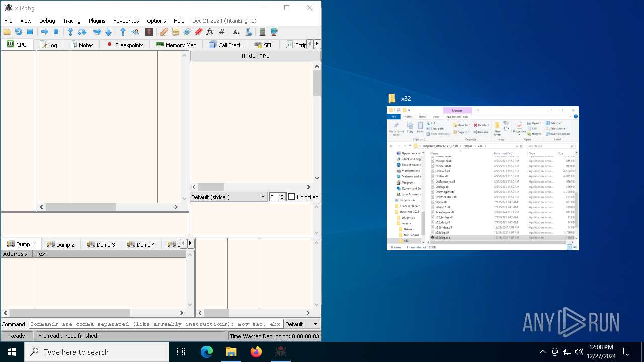644x362 pixels.
Task: Open the Windows Start menu
Action: click(12, 352)
